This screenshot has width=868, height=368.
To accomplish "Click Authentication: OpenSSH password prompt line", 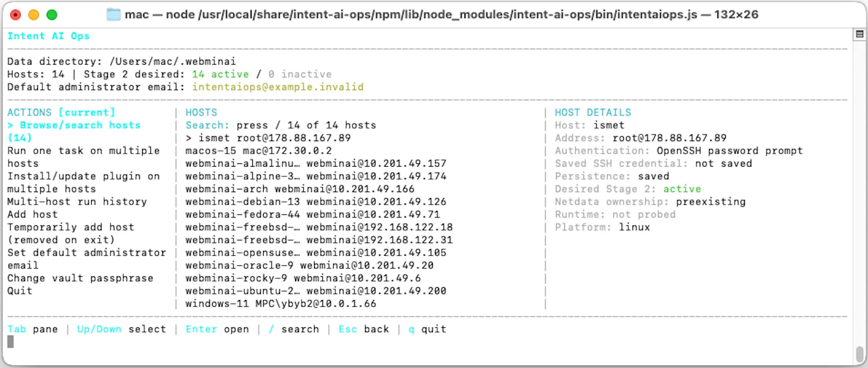I will pyautogui.click(x=679, y=150).
